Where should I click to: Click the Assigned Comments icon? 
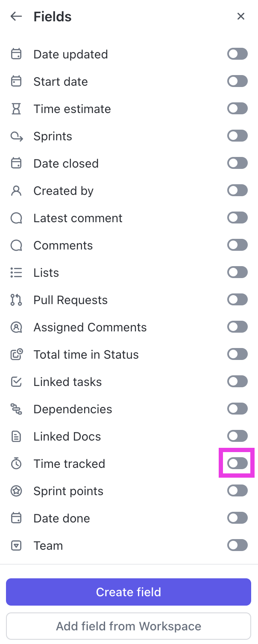(x=16, y=327)
